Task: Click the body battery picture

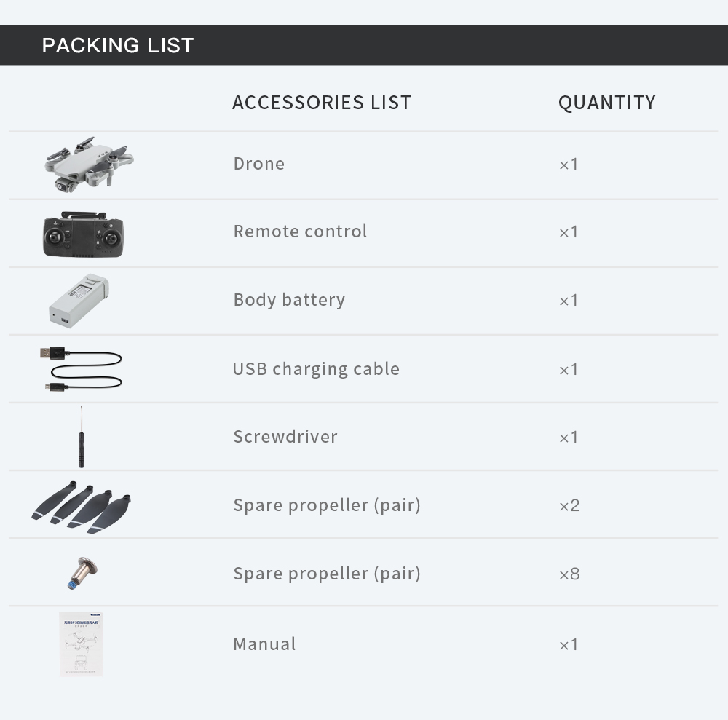Action: pos(79,301)
